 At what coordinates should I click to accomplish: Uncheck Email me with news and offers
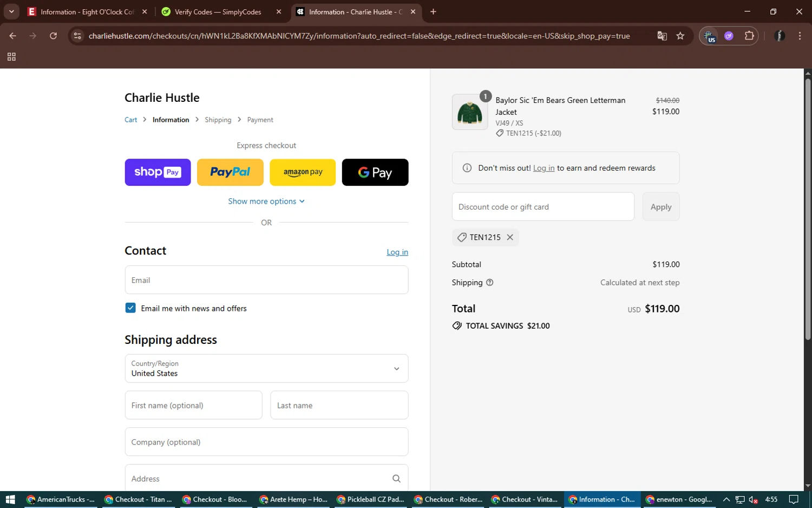point(130,308)
